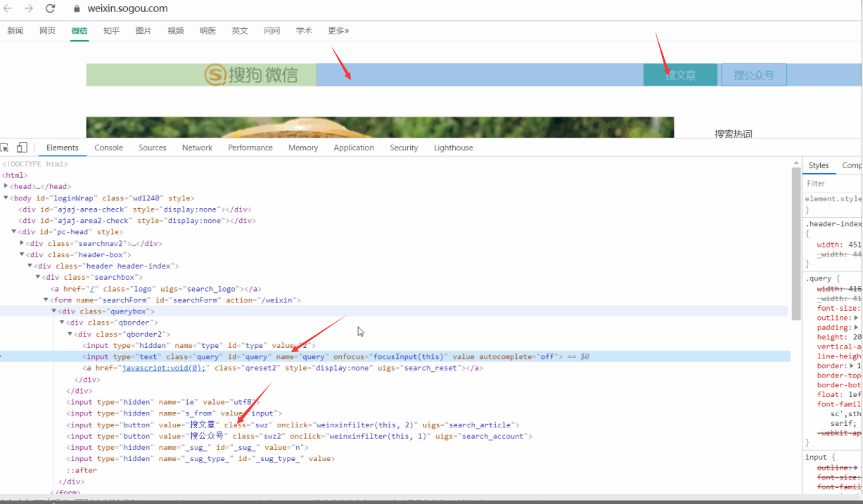863x504 pixels.
Task: Click the browser back arrow
Action: pos(8,8)
